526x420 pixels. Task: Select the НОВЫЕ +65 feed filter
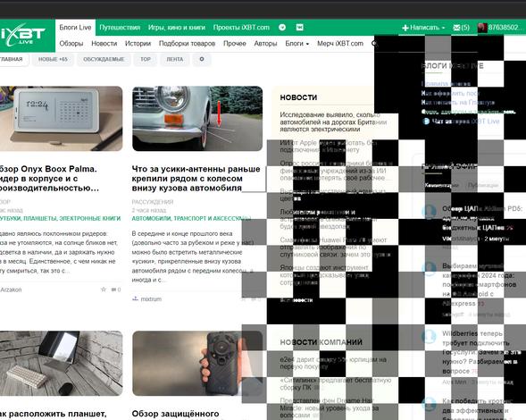53,59
